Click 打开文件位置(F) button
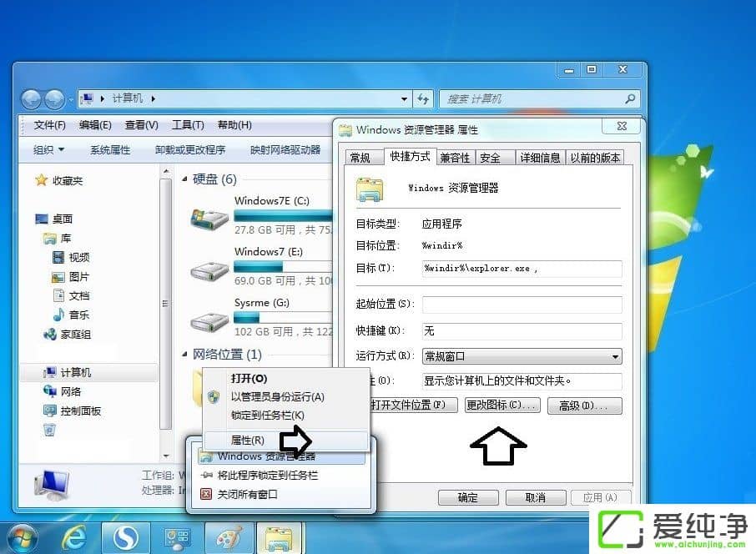The width and height of the screenshot is (756, 554). (413, 405)
